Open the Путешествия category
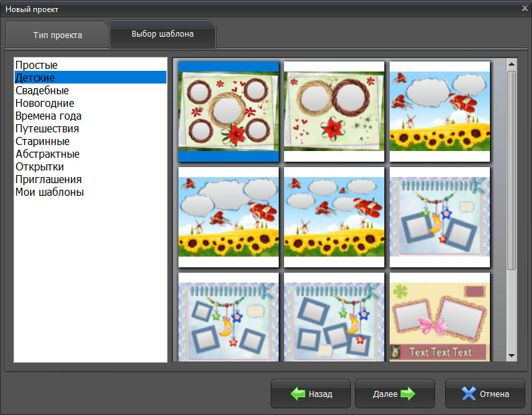The width and height of the screenshot is (532, 415). [91, 128]
